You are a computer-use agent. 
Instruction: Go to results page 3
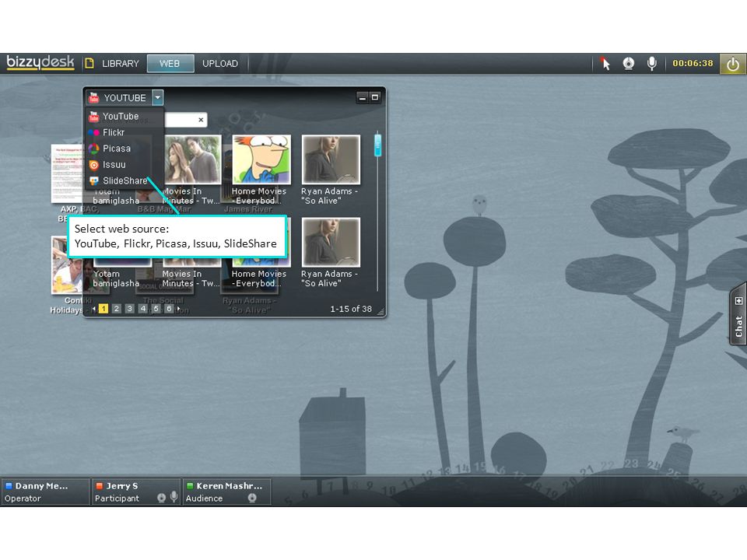coord(130,309)
